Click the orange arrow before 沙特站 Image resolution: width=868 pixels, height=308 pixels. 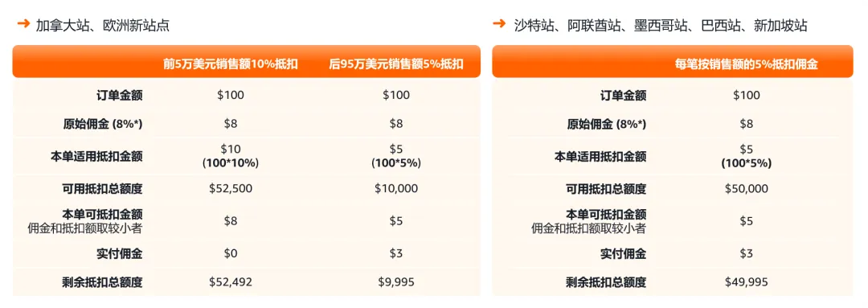[x=499, y=24]
